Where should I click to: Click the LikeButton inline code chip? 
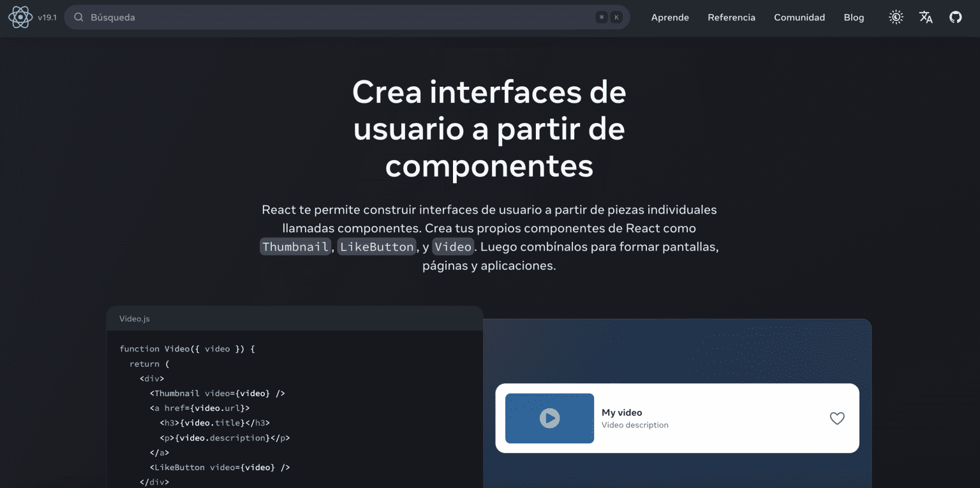[x=376, y=247]
